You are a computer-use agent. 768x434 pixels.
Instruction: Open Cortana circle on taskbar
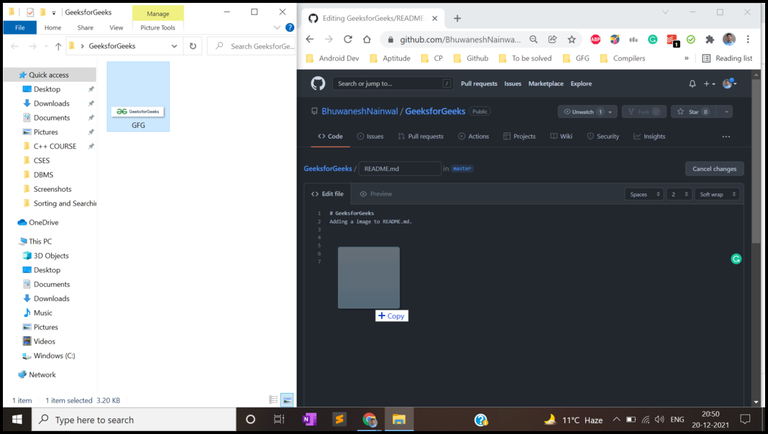pyautogui.click(x=250, y=419)
